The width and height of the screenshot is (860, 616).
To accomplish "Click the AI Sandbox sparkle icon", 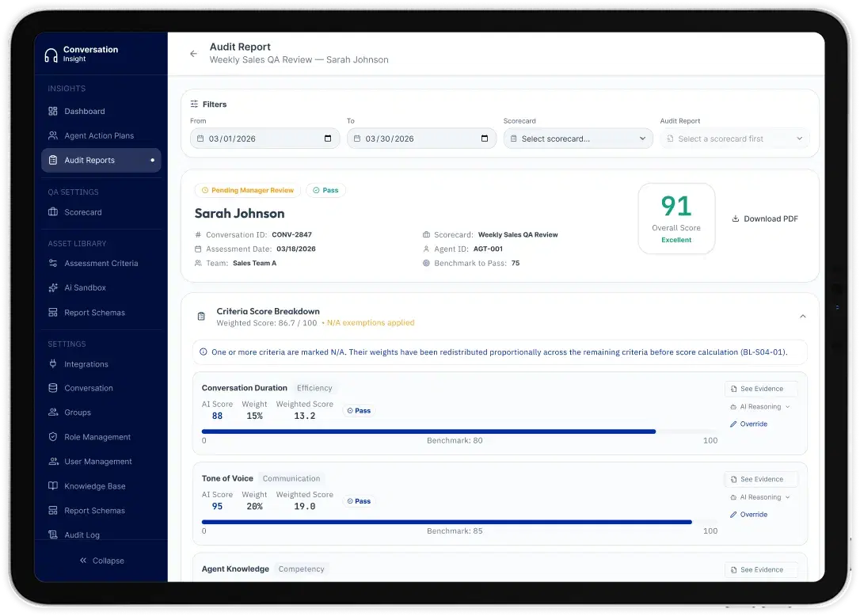I will pyautogui.click(x=52, y=287).
